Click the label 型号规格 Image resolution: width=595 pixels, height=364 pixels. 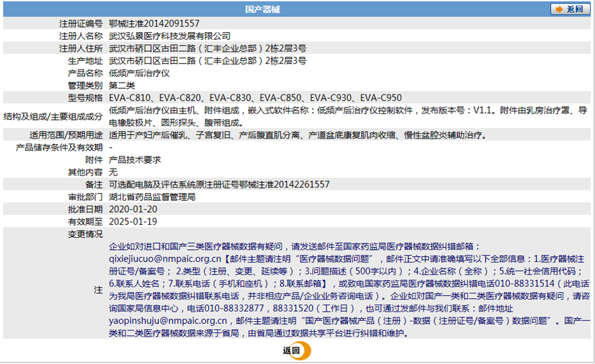tap(85, 98)
